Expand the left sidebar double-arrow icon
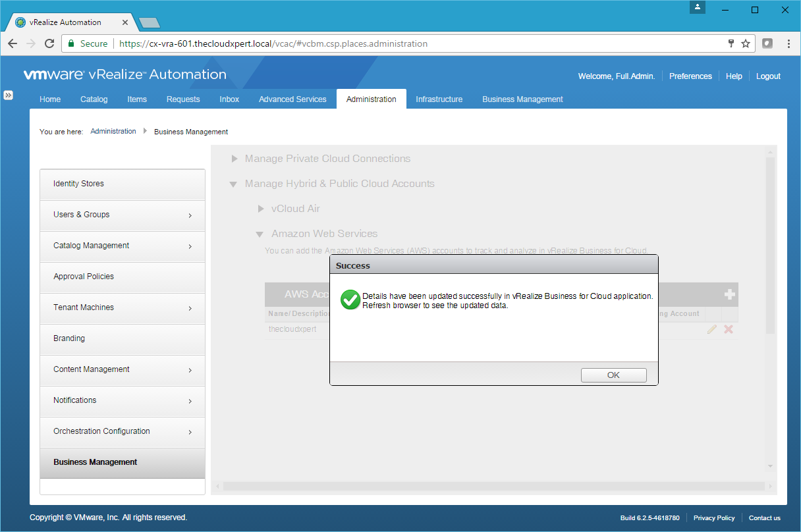 pyautogui.click(x=8, y=95)
